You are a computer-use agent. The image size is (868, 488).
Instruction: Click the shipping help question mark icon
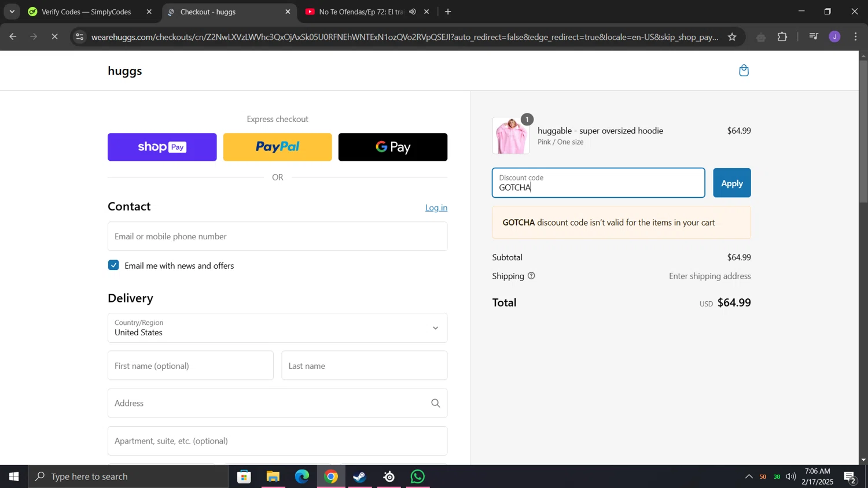pos(531,276)
